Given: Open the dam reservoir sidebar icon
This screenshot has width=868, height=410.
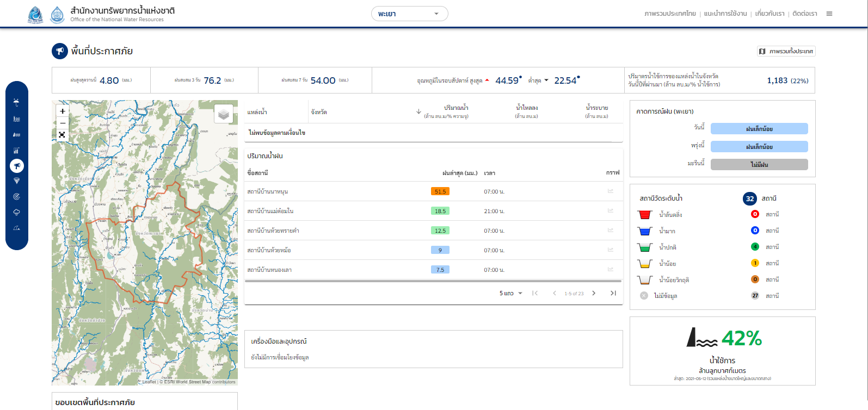Looking at the screenshot, I should tap(16, 134).
